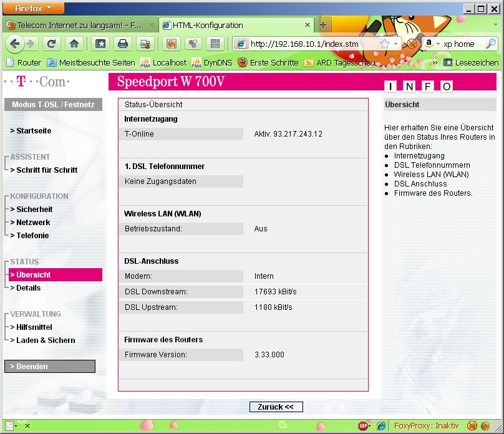The height and width of the screenshot is (434, 504).
Task: Click the browser forward arrow
Action: point(31,44)
